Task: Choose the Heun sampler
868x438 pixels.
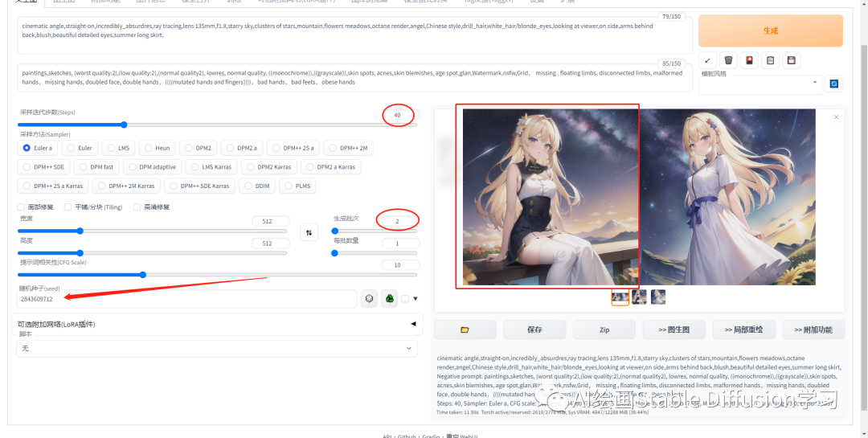Action: click(x=158, y=148)
